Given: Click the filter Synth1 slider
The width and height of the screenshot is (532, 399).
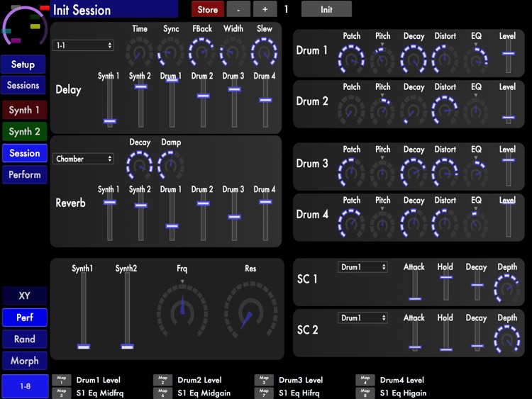Looking at the screenshot, I should tap(84, 310).
